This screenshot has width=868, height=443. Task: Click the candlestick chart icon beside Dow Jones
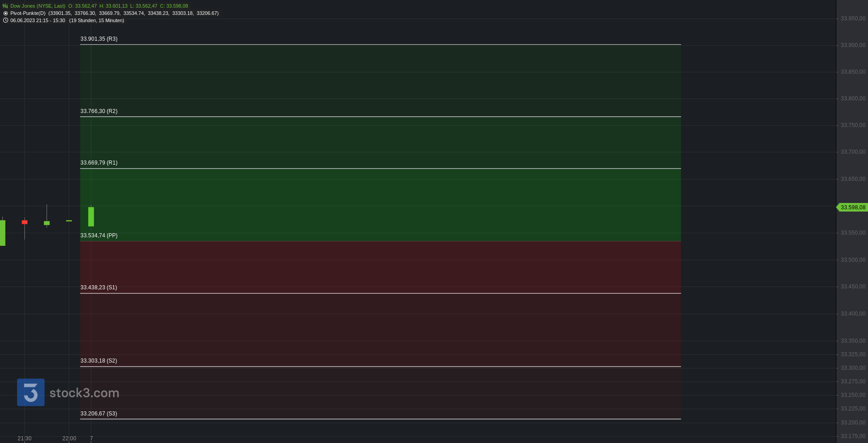pos(5,6)
